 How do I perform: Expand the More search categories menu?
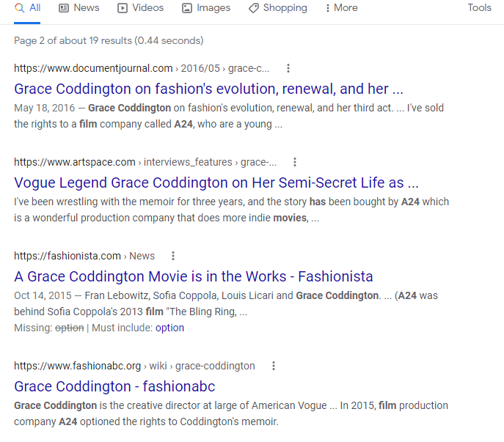tap(341, 8)
